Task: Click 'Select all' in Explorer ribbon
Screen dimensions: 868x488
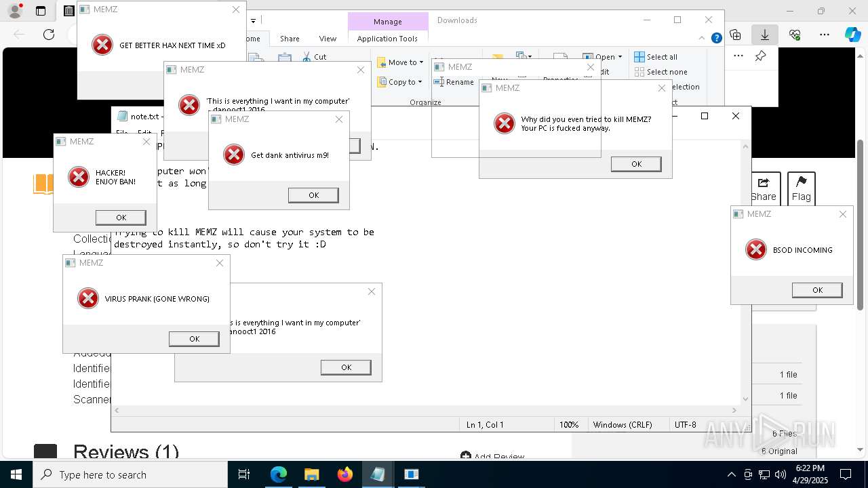Action: click(656, 57)
